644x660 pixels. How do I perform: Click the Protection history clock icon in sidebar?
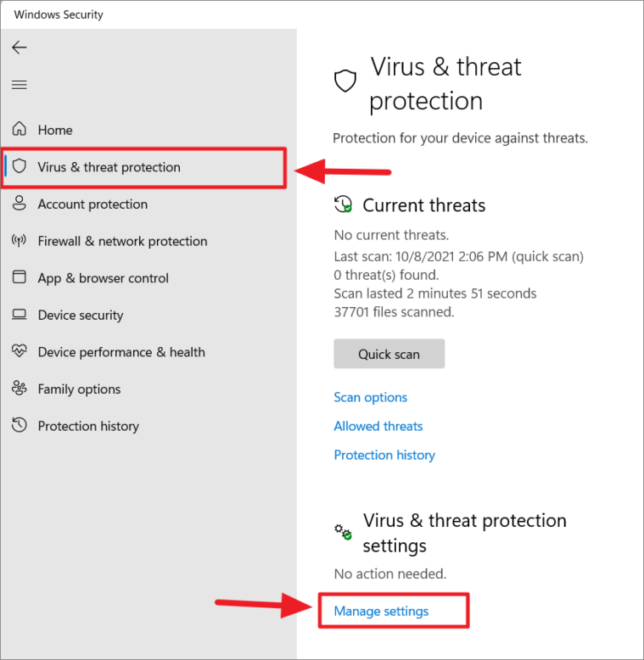coord(20,425)
